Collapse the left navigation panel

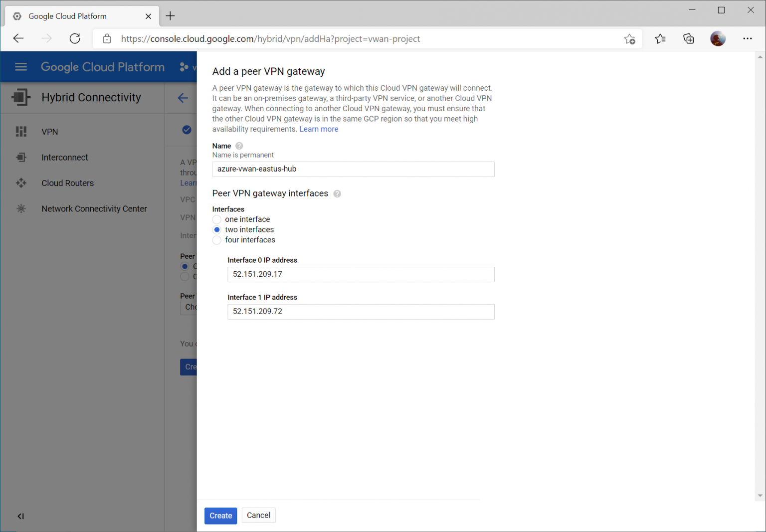[x=20, y=517]
